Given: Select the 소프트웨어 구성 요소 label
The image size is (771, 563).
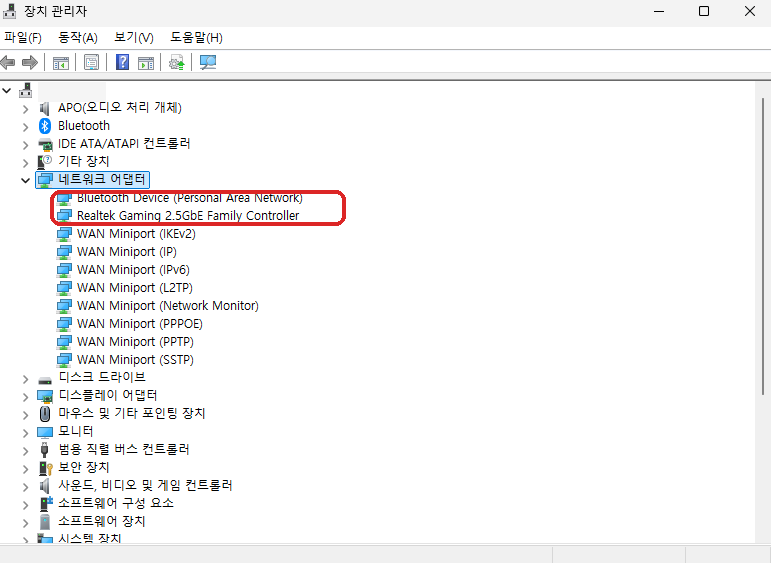Looking at the screenshot, I should point(116,503).
